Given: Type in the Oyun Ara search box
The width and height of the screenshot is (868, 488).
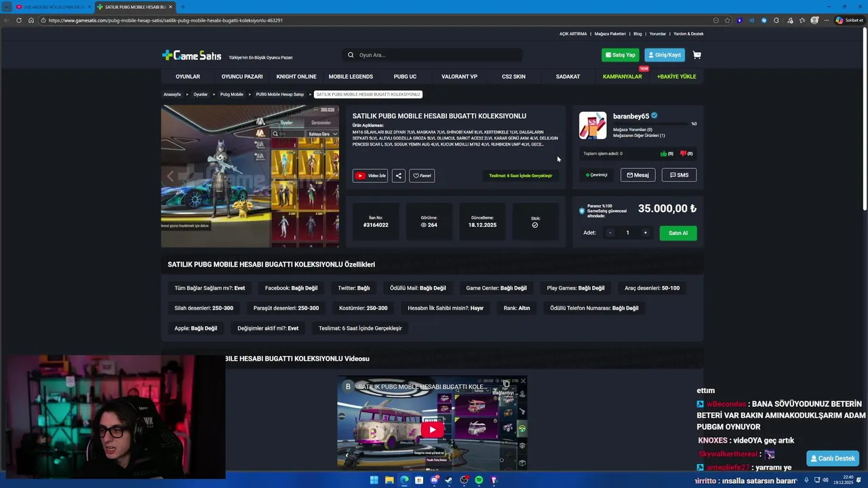Looking at the screenshot, I should [434, 55].
